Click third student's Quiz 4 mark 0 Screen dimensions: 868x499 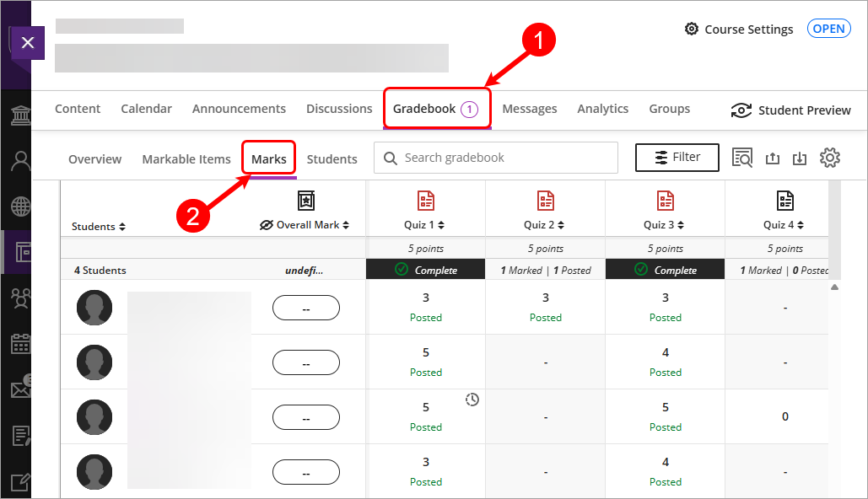(x=785, y=416)
